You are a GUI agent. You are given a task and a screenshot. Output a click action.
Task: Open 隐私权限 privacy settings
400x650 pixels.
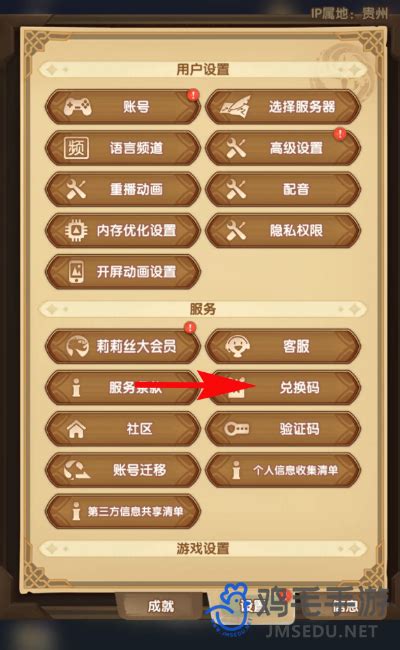click(x=283, y=230)
